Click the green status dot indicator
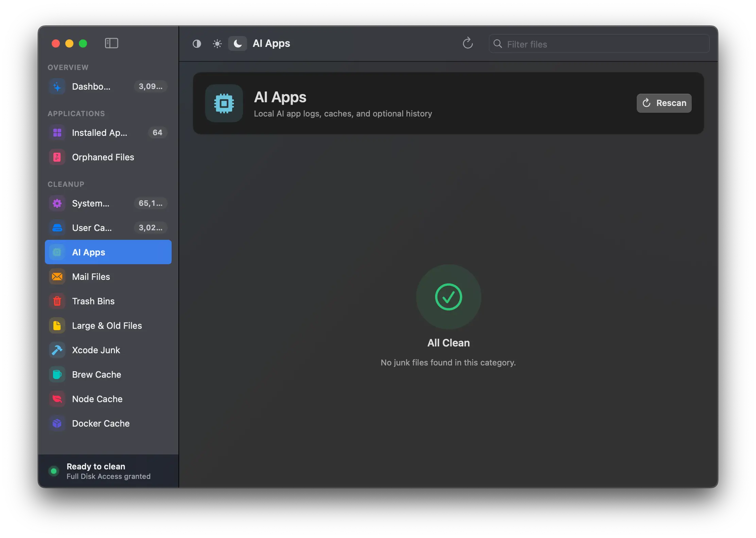The height and width of the screenshot is (538, 756). (53, 471)
